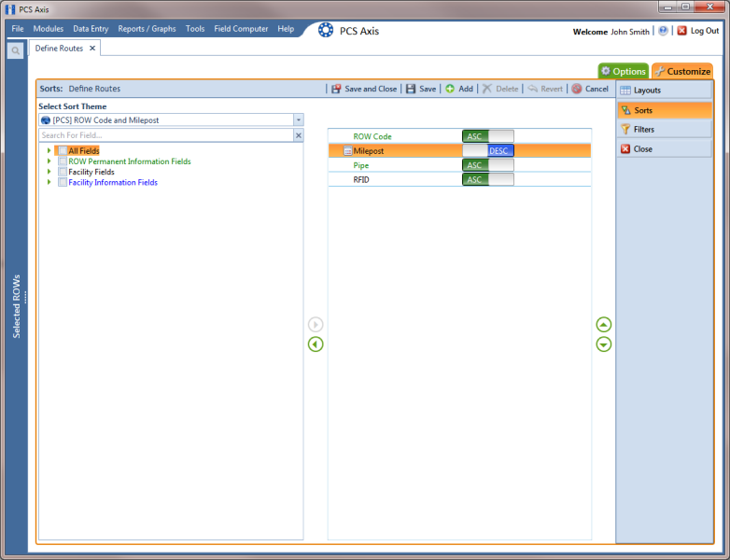Check the Facility Fields checkbox
Image resolution: width=730 pixels, height=560 pixels.
pos(63,172)
